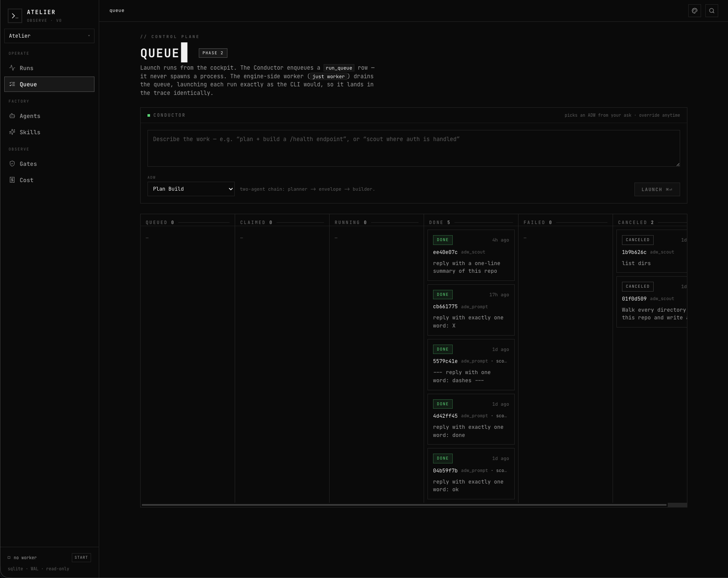Go to the Runs page
Viewport: 728px width, 578px height.
click(49, 68)
